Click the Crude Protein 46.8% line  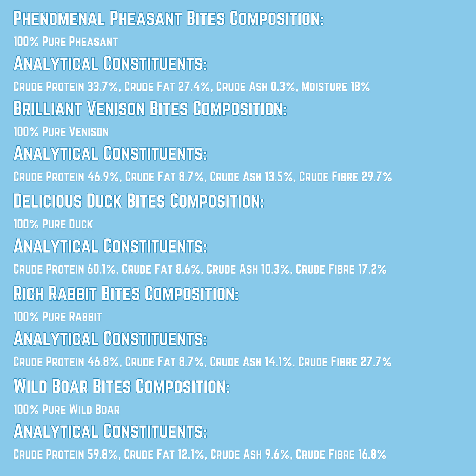coord(202,362)
